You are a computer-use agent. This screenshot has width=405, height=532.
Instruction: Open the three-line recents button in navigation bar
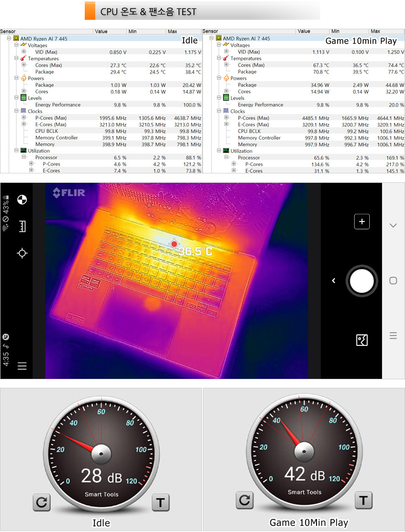[393, 336]
